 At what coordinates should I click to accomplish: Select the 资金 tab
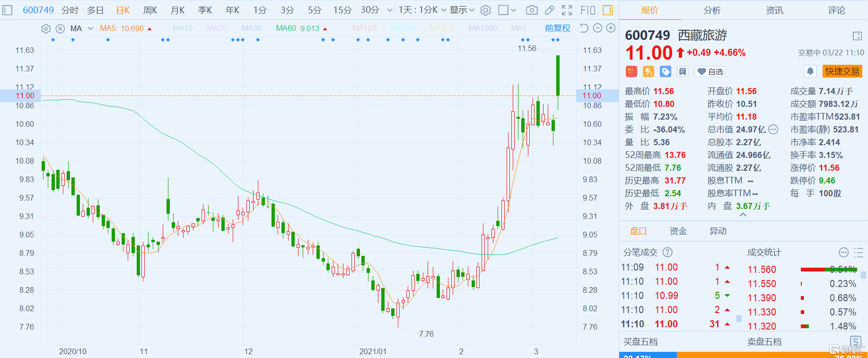(x=678, y=231)
